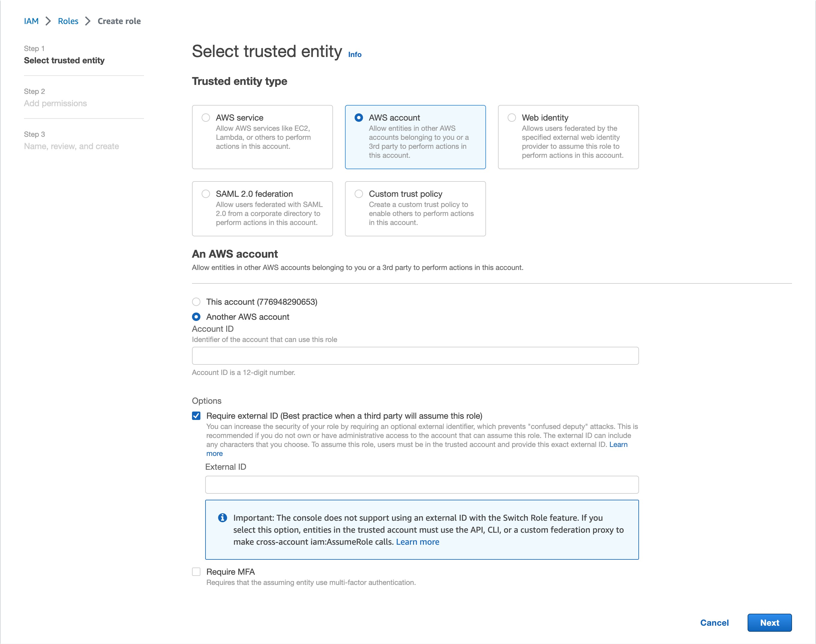Screen dimensions: 816x644
Task: Open the Info link beside the heading
Action: click(355, 55)
